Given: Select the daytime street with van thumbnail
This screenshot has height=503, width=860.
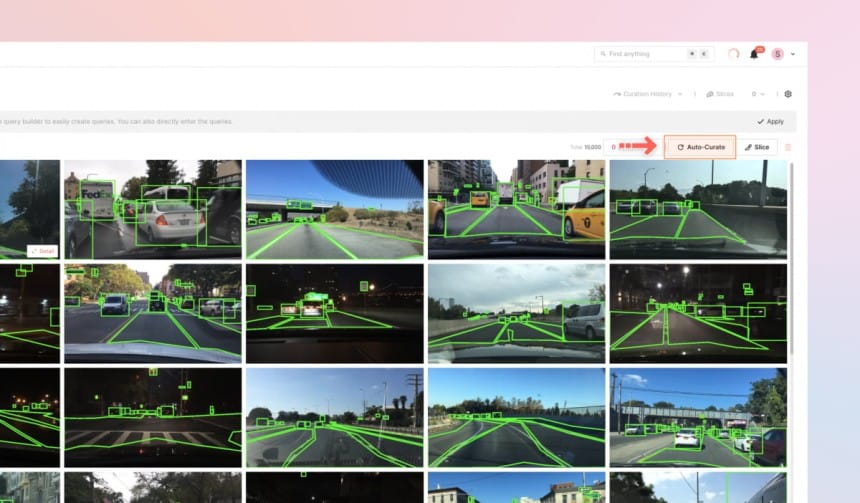Looking at the screenshot, I should coord(153,314).
